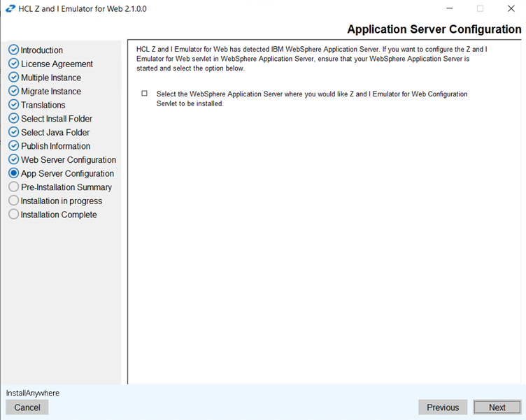526x420 pixels.
Task: Click the Introduction step checkmark icon
Action: pos(13,50)
